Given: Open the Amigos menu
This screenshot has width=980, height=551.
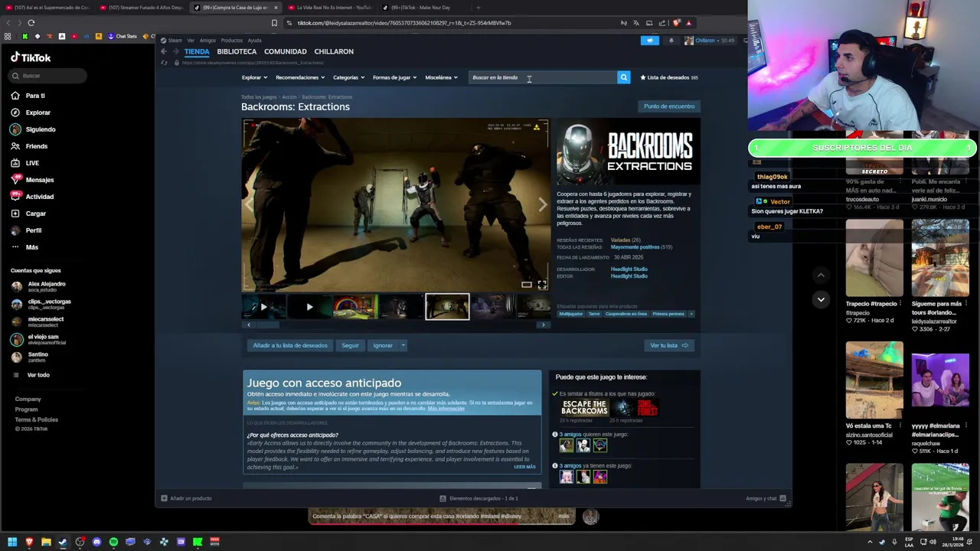Looking at the screenshot, I should point(207,41).
